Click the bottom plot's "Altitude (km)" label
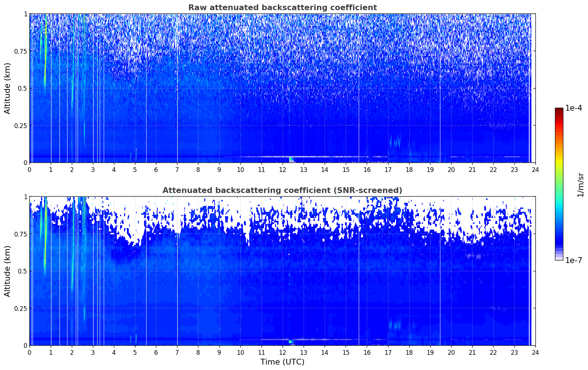Viewport: 588px width, 370px height. pos(8,271)
